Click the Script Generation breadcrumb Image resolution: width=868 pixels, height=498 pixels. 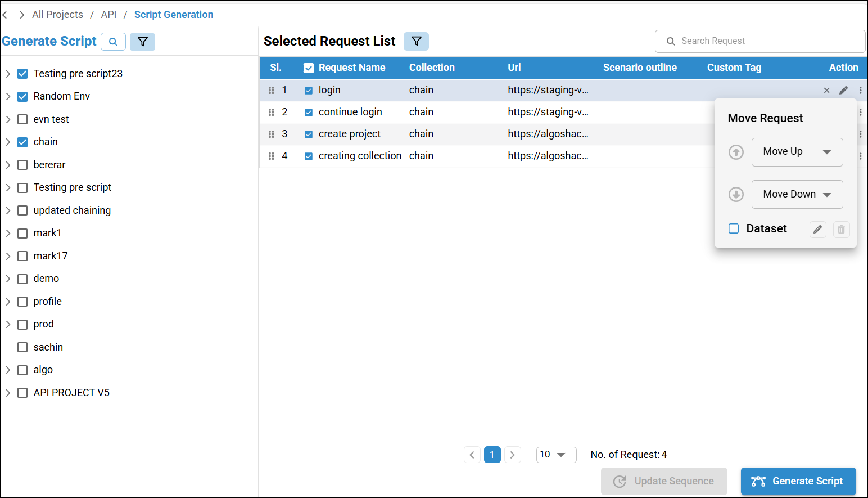coord(174,15)
